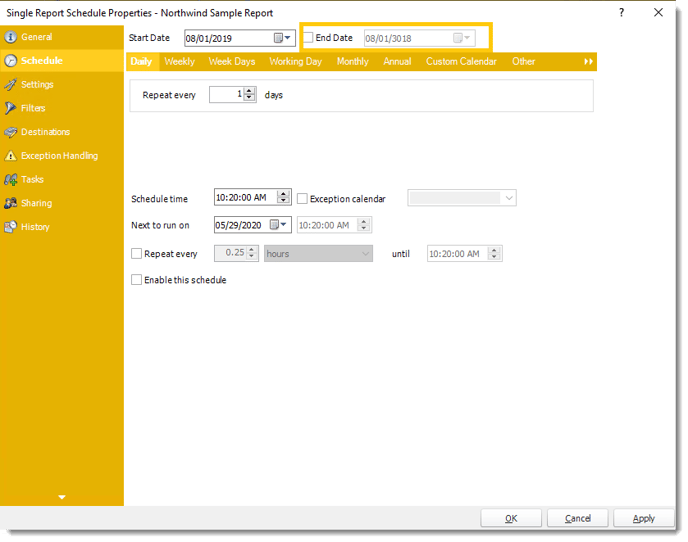This screenshot has height=542, width=688.
Task: Click the Repeat every days spinner
Action: pos(249,94)
